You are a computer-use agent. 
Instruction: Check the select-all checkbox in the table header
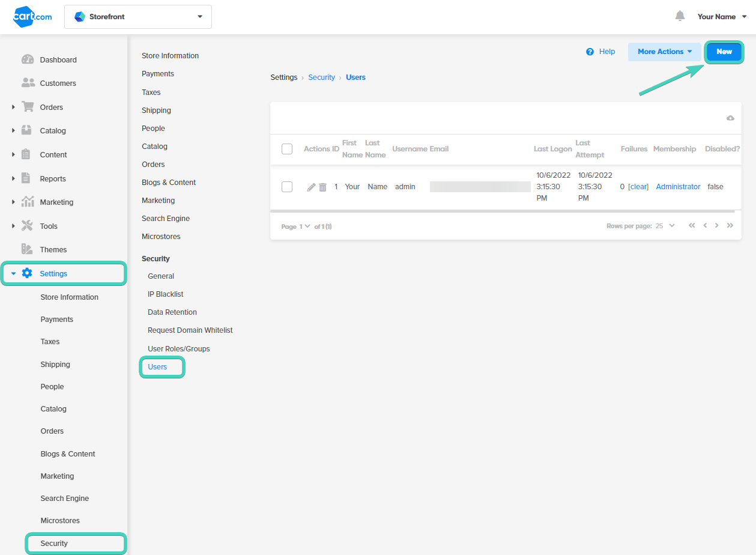[286, 148]
